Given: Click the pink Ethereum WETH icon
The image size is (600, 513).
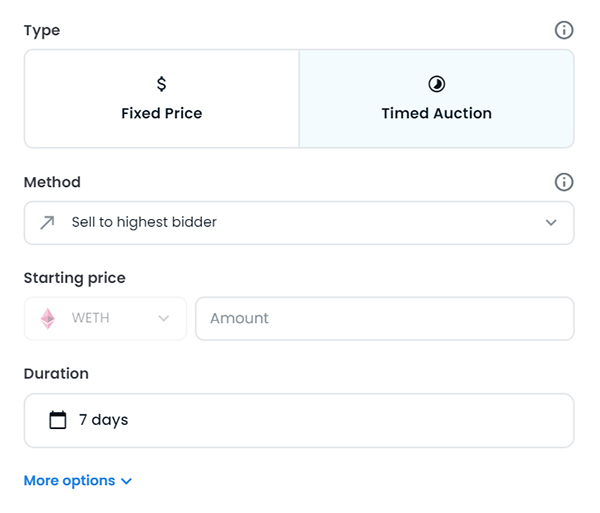Looking at the screenshot, I should point(48,319).
